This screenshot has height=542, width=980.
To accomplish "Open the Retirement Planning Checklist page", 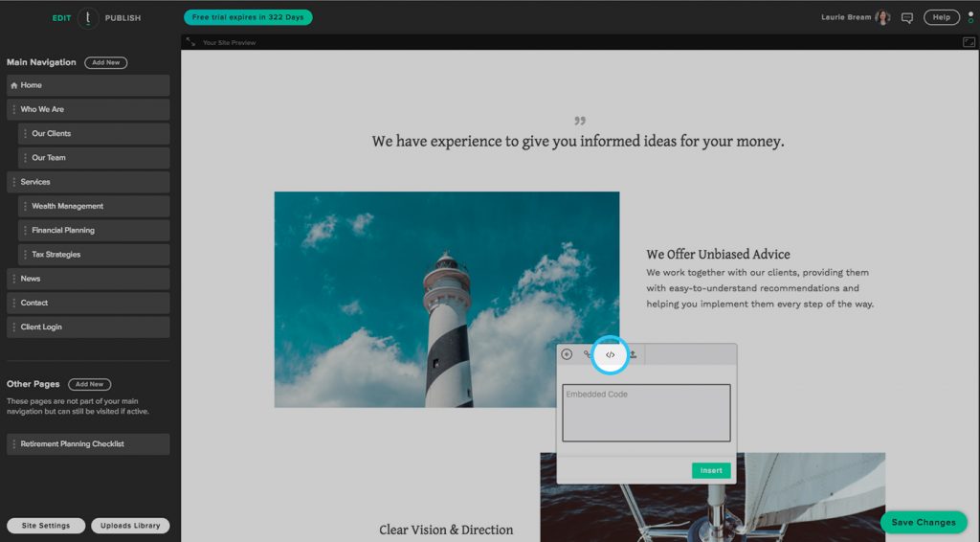I will pos(88,444).
